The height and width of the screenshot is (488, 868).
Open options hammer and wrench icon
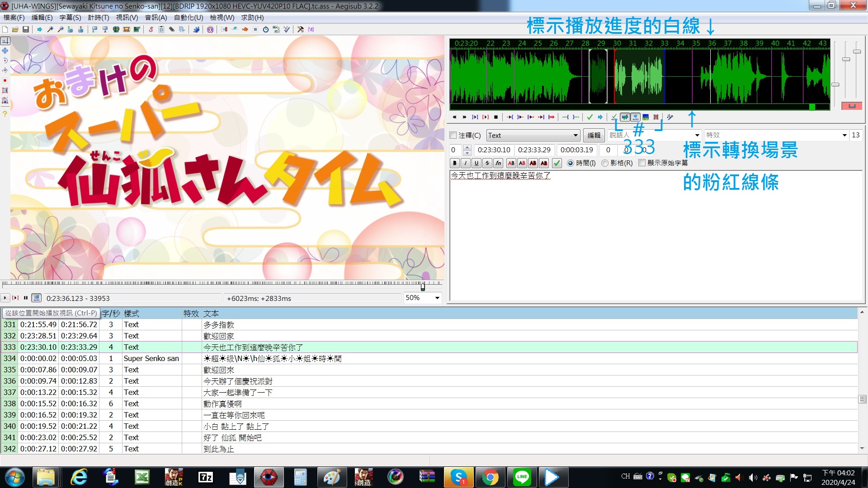pos(301,29)
